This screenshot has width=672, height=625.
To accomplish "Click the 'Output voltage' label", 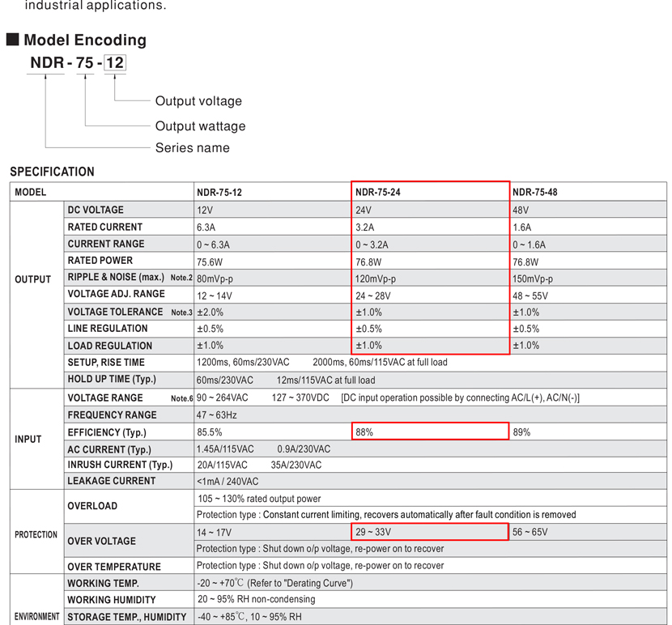I will 198,101.
